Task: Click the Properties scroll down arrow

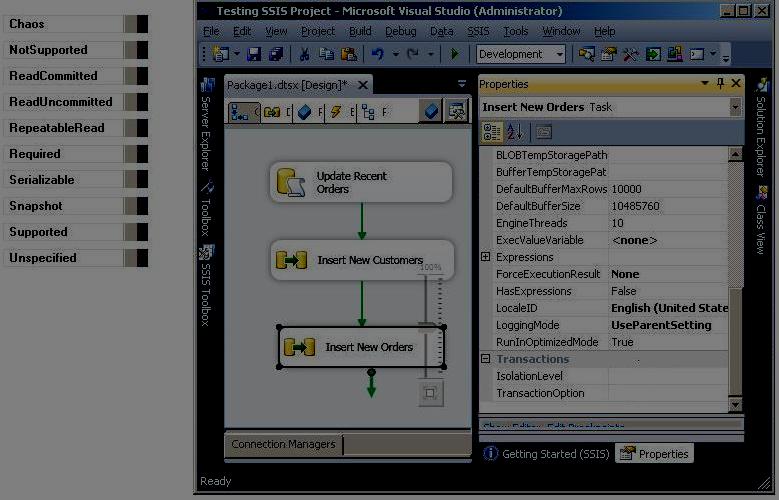Action: 735,405
